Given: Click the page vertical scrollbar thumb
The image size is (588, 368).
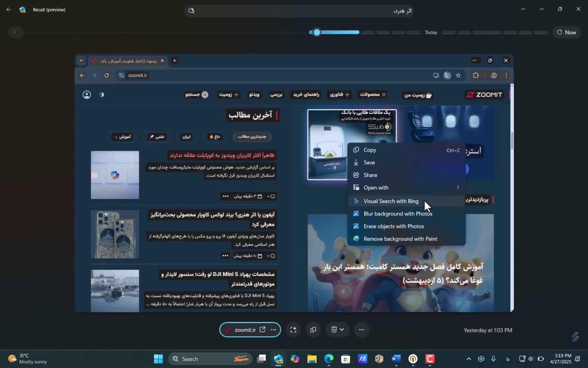Looking at the screenshot, I should tap(512, 141).
